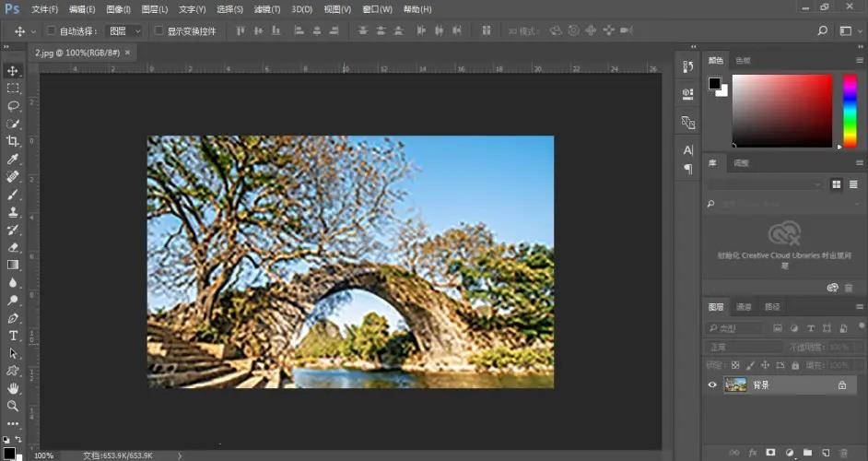868x461 pixels.
Task: Click the 背景 layer thumbnail
Action: click(735, 384)
